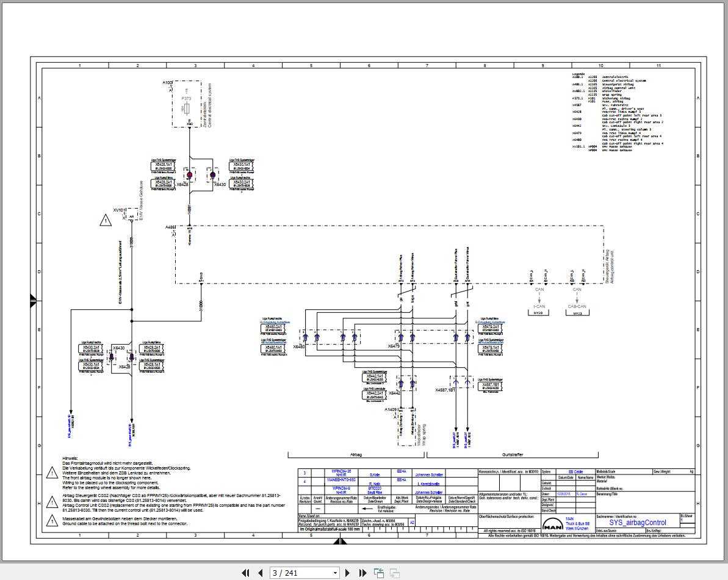
Task: Go to the first page
Action: [245, 573]
